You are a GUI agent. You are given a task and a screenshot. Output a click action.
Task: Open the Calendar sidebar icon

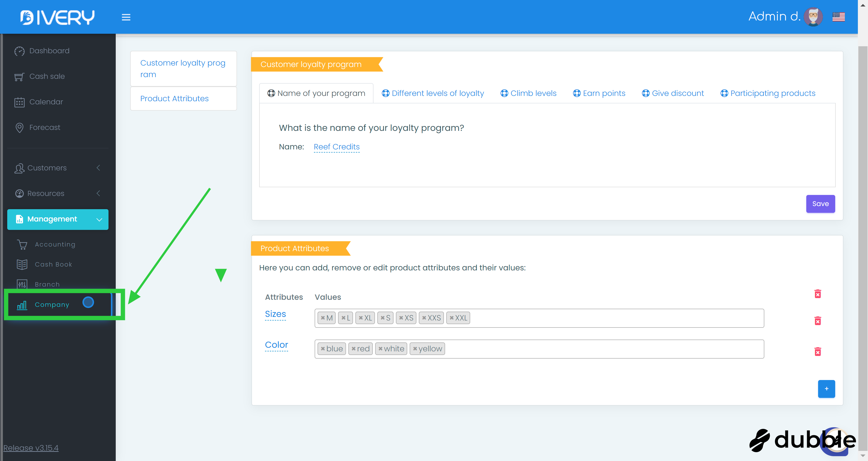pyautogui.click(x=20, y=102)
